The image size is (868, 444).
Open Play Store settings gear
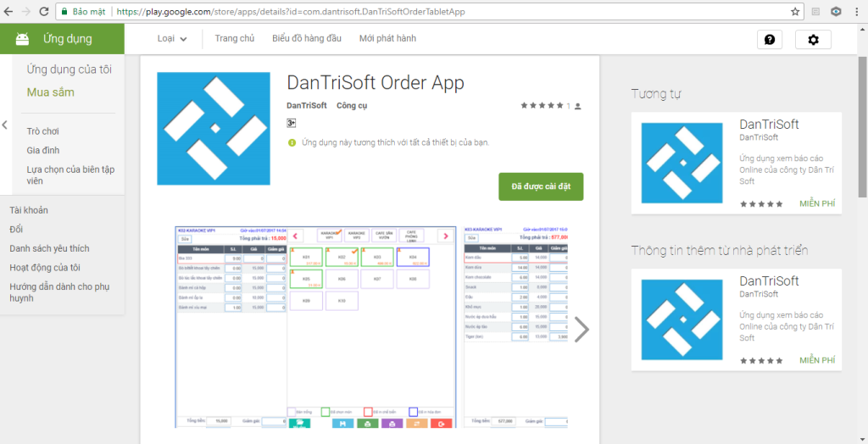click(x=813, y=39)
